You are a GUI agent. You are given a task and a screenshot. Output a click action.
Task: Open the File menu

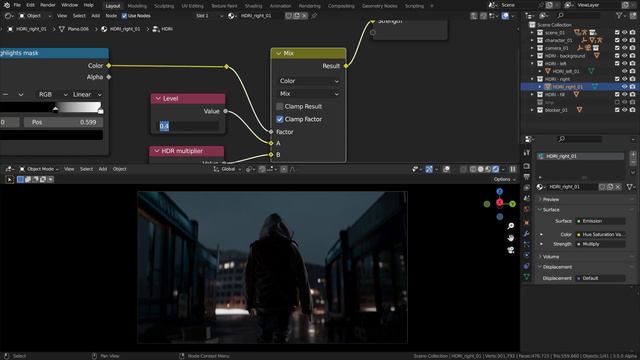tap(17, 5)
